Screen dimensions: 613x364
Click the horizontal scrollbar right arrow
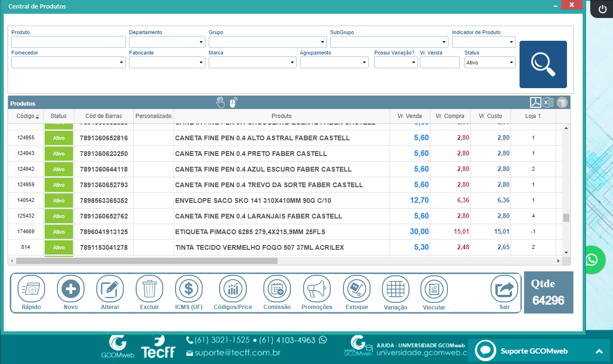point(558,261)
